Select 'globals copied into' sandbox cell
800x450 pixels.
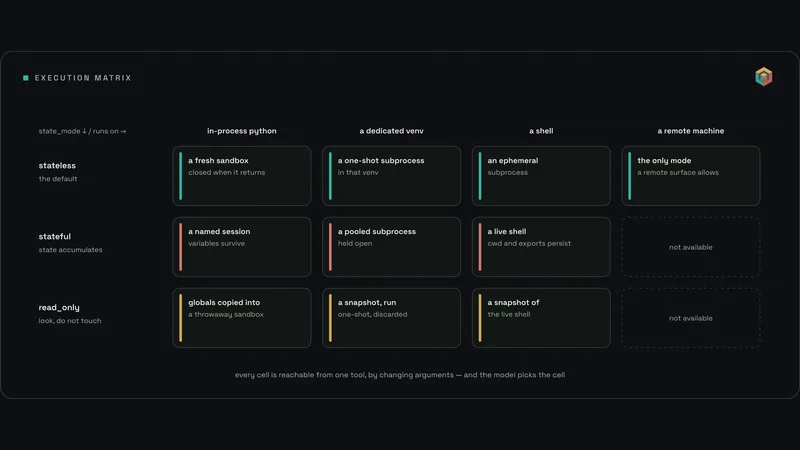click(x=242, y=318)
